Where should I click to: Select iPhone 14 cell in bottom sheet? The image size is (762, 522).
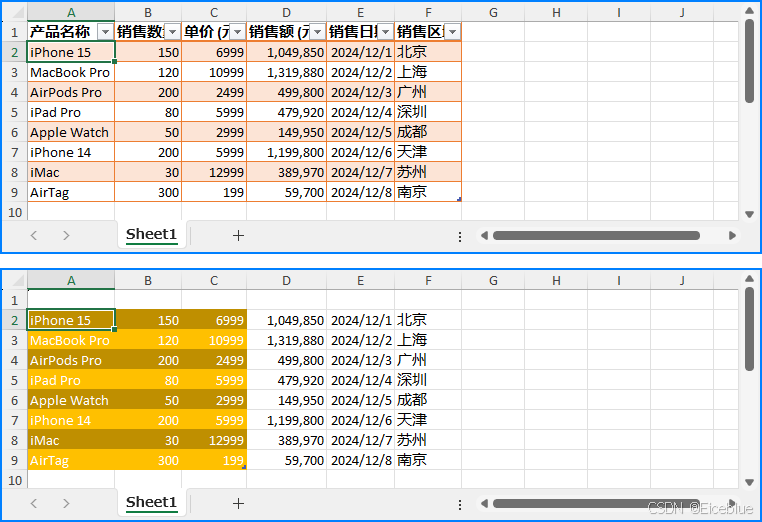pyautogui.click(x=71, y=420)
